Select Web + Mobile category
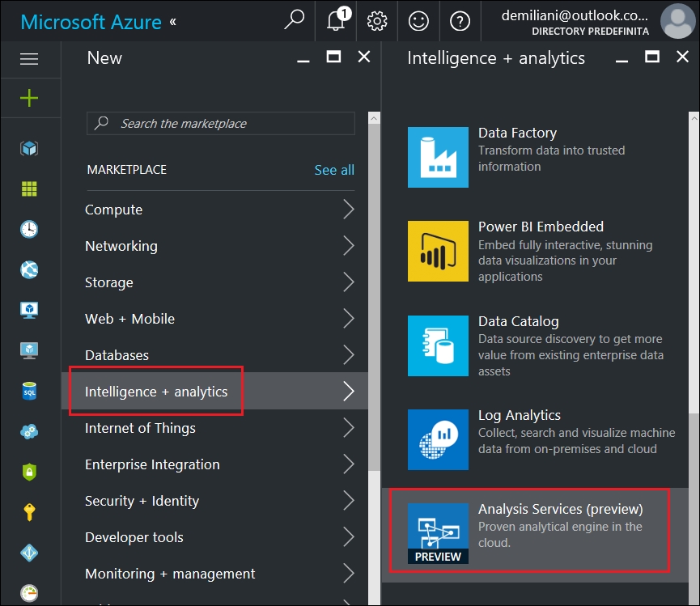This screenshot has height=606, width=700. (x=130, y=319)
